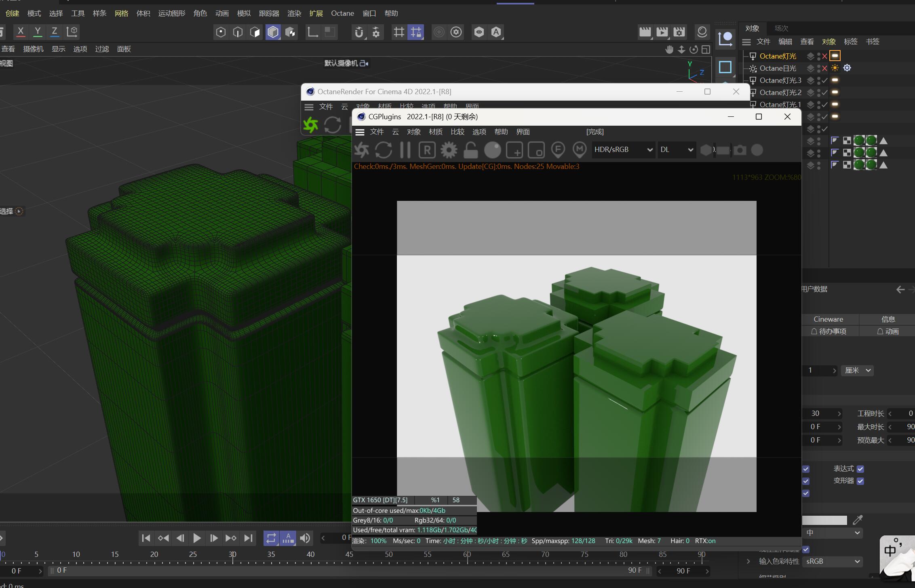The height and width of the screenshot is (588, 915).
Task: Expand the 输入色彩特性 sRGB dropdown
Action: (833, 561)
